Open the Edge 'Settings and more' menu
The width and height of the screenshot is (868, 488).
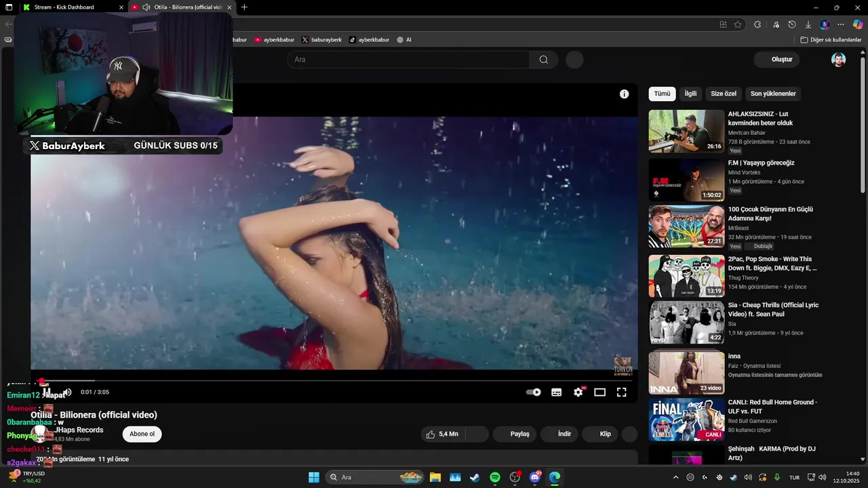pos(841,24)
